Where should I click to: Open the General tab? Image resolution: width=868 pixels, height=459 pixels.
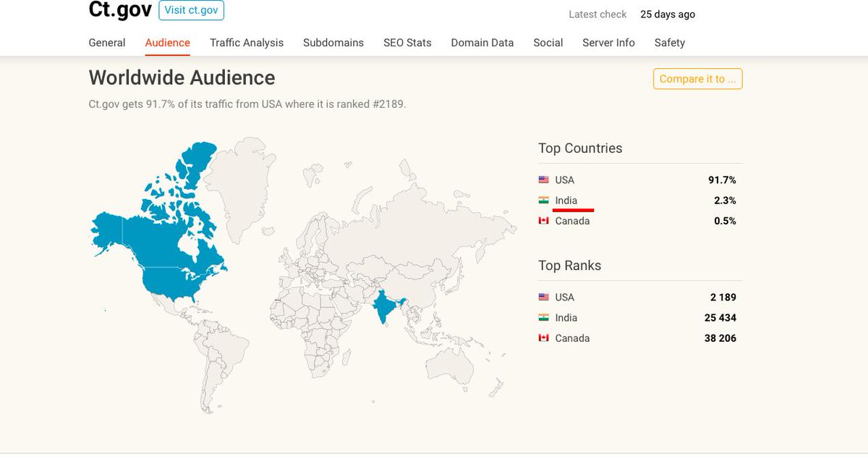[x=107, y=43]
